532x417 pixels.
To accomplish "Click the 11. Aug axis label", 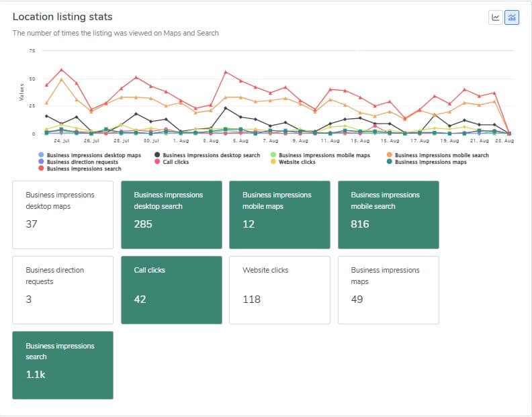I will point(330,140).
